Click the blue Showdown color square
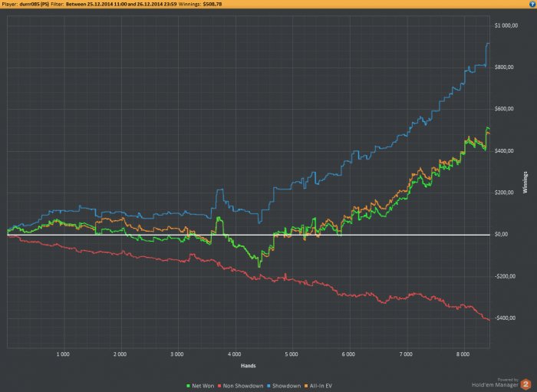 click(268, 386)
